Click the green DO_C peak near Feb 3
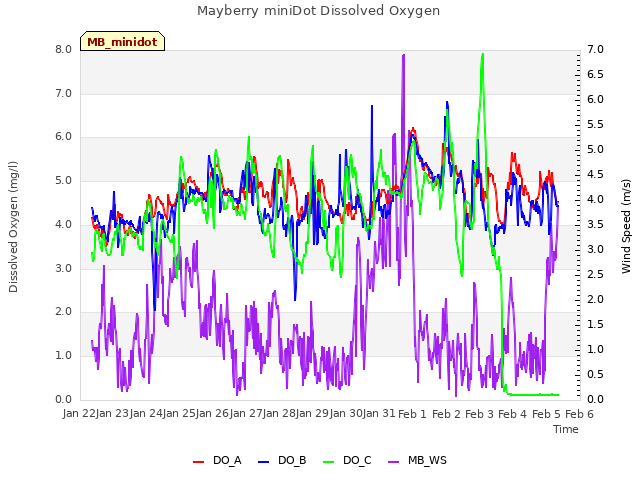 coord(483,54)
